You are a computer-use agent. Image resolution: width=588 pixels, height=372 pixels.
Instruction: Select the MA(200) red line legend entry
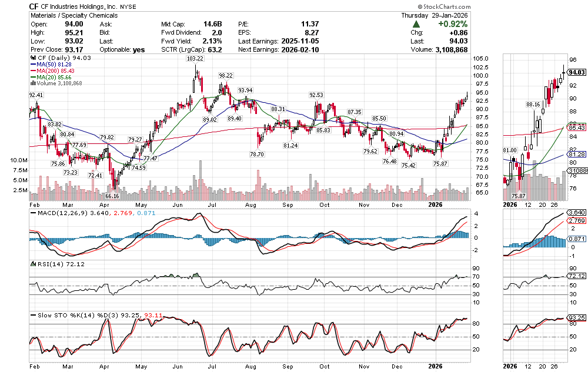[x=57, y=71]
